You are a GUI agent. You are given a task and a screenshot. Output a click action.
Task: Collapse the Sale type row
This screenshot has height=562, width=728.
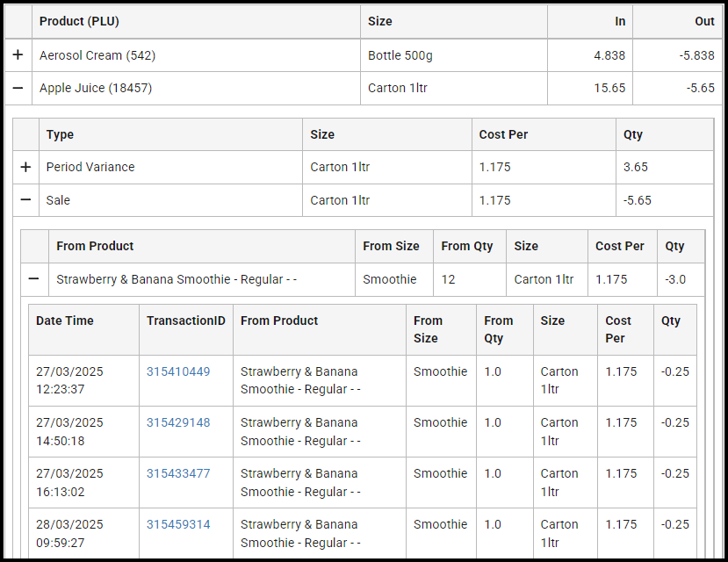coord(25,200)
